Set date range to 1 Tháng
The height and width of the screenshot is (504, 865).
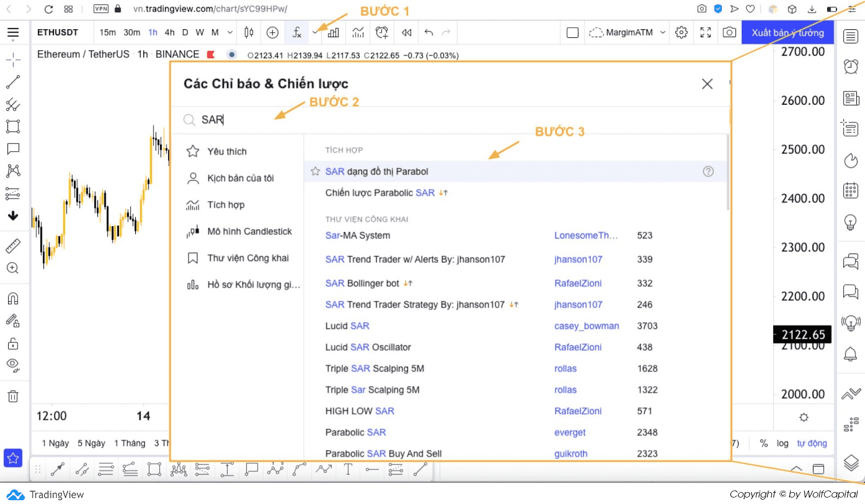click(x=130, y=443)
